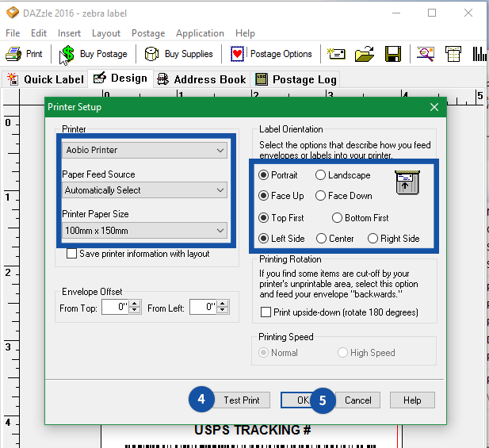Viewport: 489px width, 448px height.
Task: Click the printer setup page icon
Action: coord(453,54)
